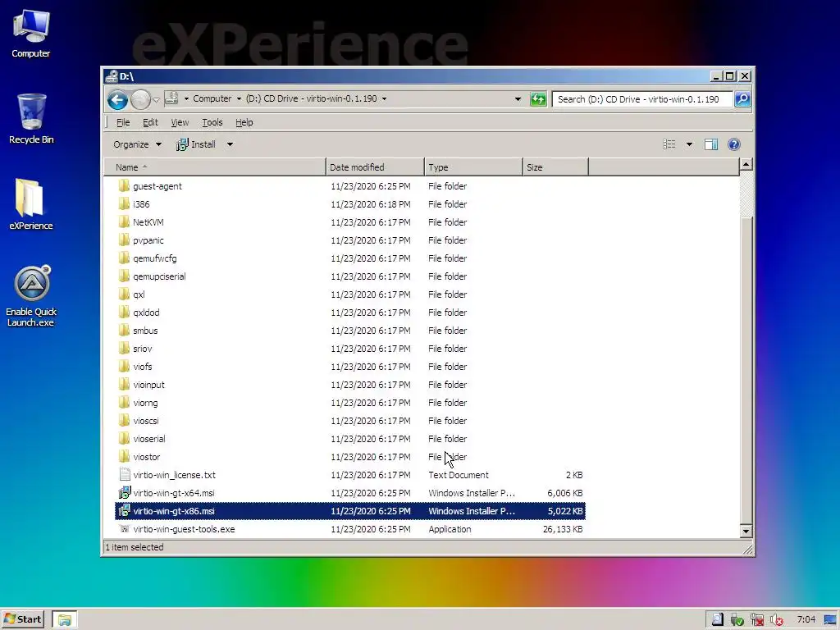Viewport: 840px width, 630px height.
Task: Select the virtio-win-gt-x86.msi installer icon
Action: [x=125, y=510]
